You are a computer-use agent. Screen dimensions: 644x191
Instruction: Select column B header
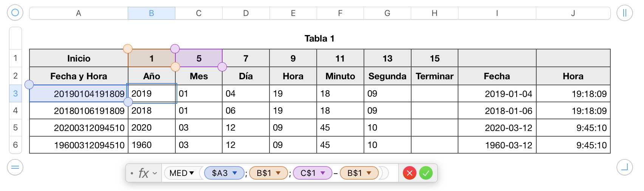(x=152, y=13)
